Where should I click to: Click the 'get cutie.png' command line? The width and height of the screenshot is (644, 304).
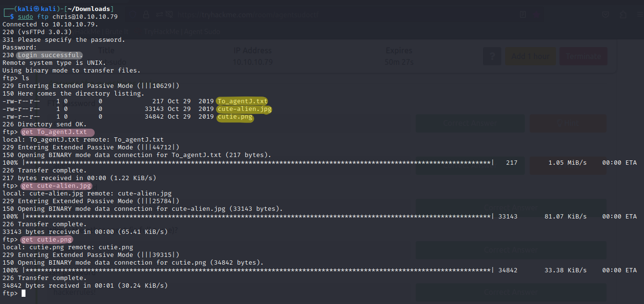(x=47, y=240)
